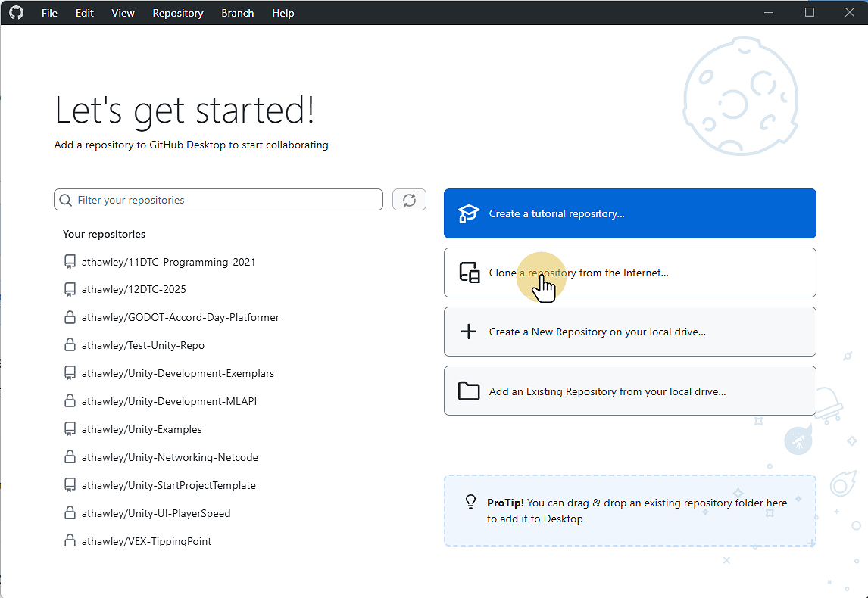Select athawley/Unity-UI-PlayerSpeed repository
This screenshot has width=868, height=598.
pyautogui.click(x=155, y=513)
